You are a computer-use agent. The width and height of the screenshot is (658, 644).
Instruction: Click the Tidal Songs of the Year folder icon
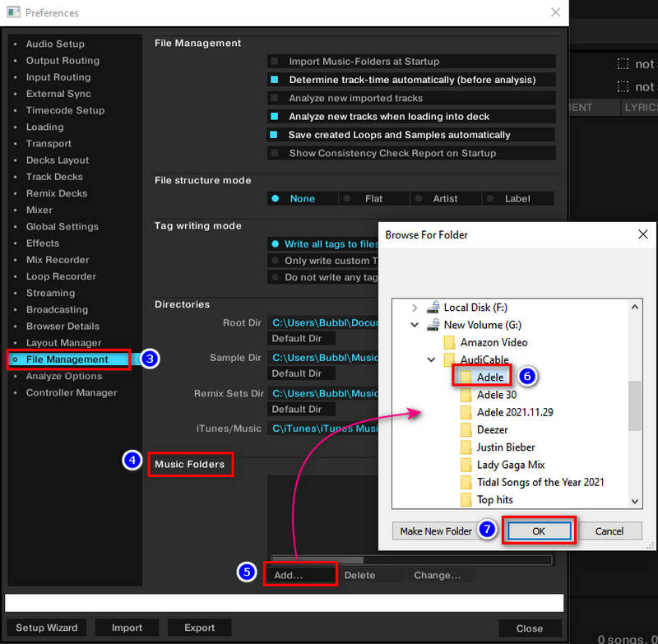[x=466, y=483]
